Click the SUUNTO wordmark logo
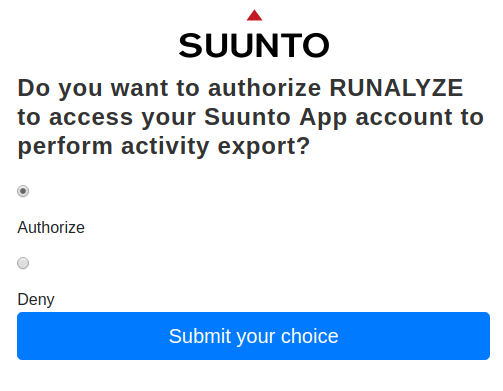This screenshot has width=503, height=391. (x=254, y=45)
